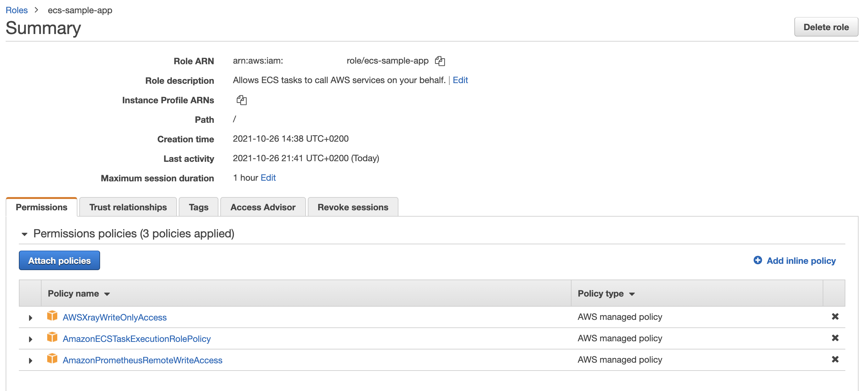
Task: Open the Revoke sessions tab
Action: pyautogui.click(x=352, y=207)
